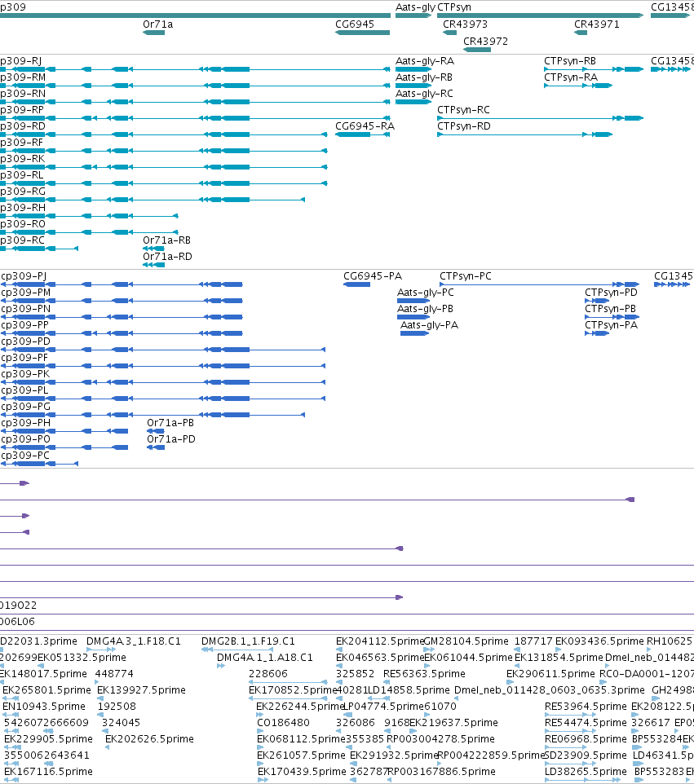Click the CTPsyn-RC transcript label

pyautogui.click(x=463, y=109)
